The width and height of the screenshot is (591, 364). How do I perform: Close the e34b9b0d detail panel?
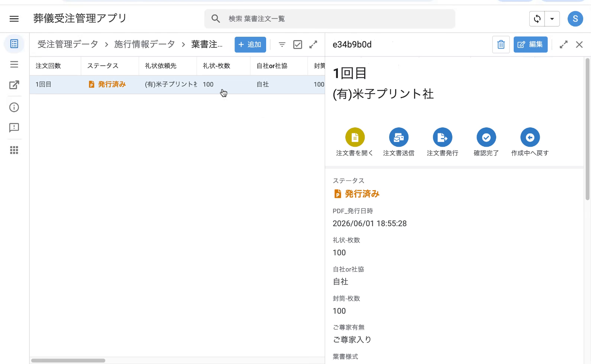(x=579, y=45)
